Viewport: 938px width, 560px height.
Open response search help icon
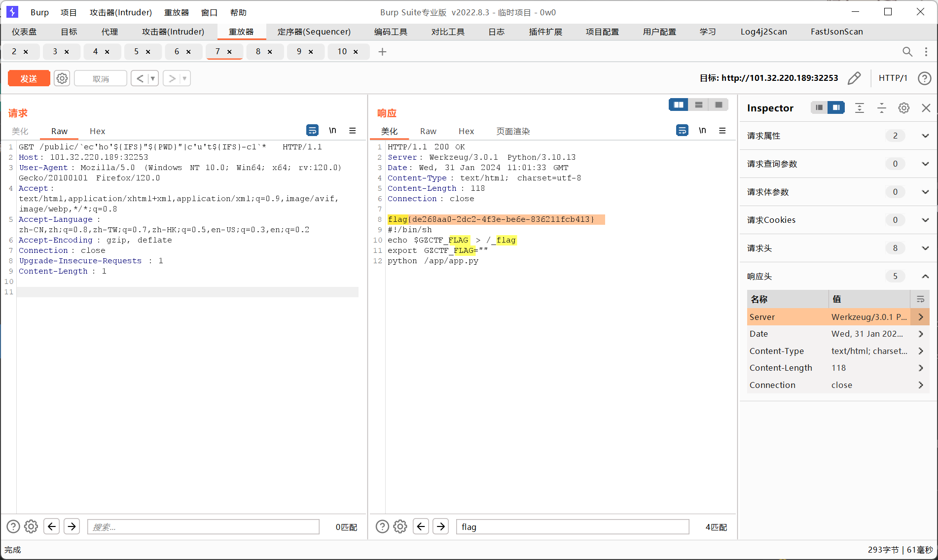coord(382,526)
